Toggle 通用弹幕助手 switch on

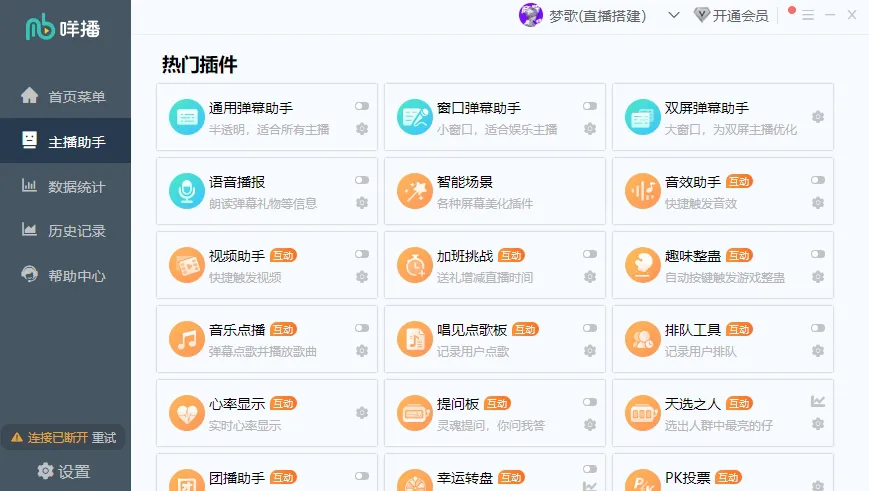(x=362, y=106)
